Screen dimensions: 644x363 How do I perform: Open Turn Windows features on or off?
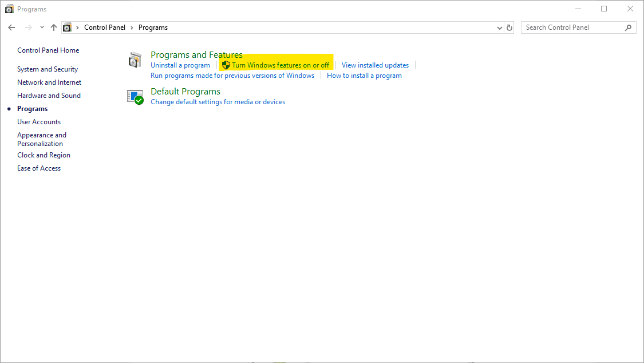(x=280, y=65)
